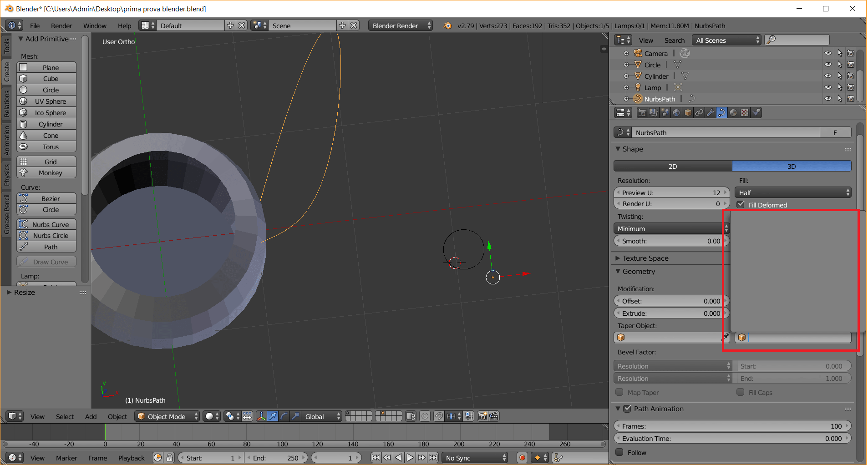Open the Render properties tab (camera icon)
The image size is (868, 465).
(x=642, y=113)
